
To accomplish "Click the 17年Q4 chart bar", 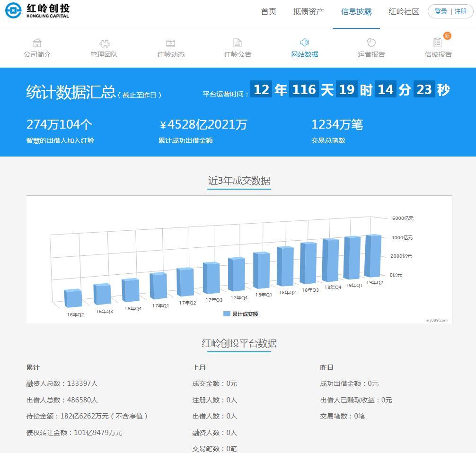I will tap(237, 274).
